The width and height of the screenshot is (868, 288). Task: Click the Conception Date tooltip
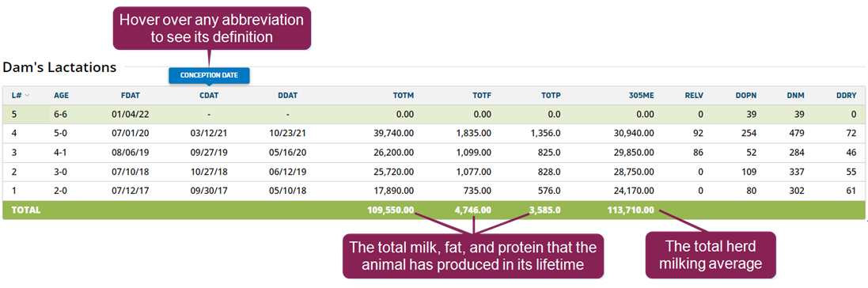tap(209, 75)
